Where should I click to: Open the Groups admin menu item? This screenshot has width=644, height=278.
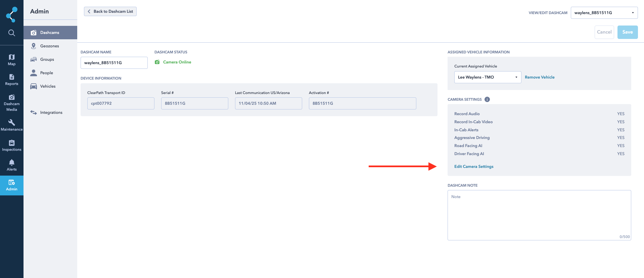tap(50, 59)
